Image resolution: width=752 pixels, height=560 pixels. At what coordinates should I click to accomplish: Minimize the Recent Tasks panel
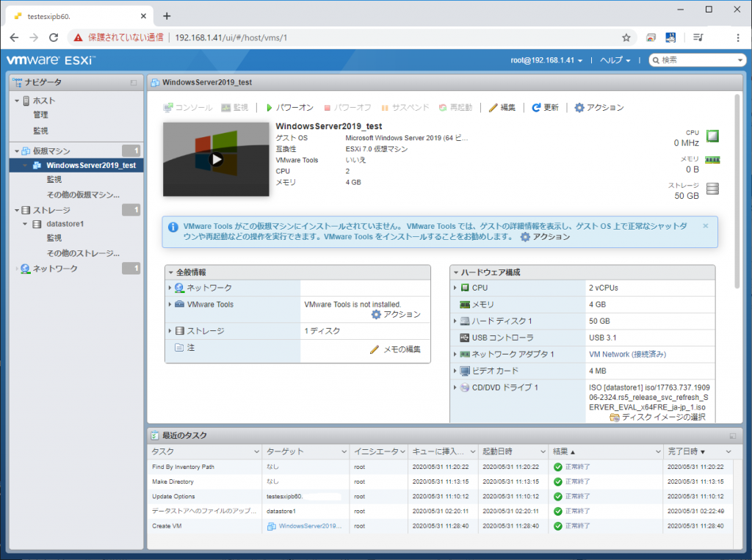732,436
